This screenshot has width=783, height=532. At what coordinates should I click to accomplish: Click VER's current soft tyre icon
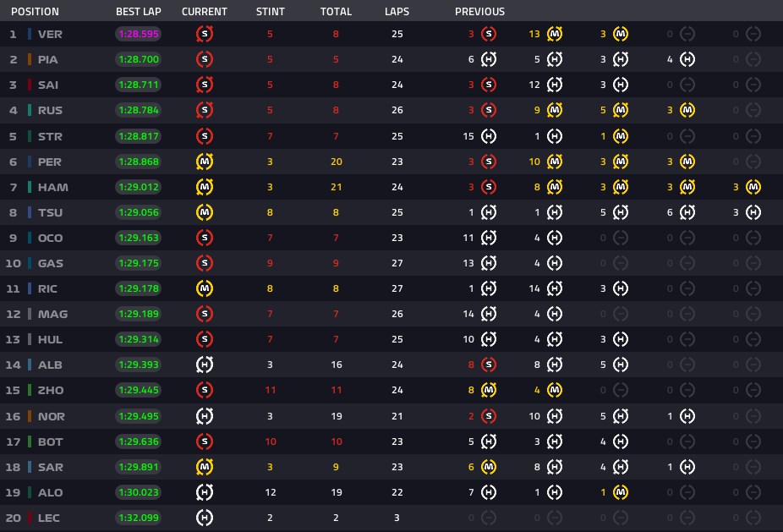205,34
